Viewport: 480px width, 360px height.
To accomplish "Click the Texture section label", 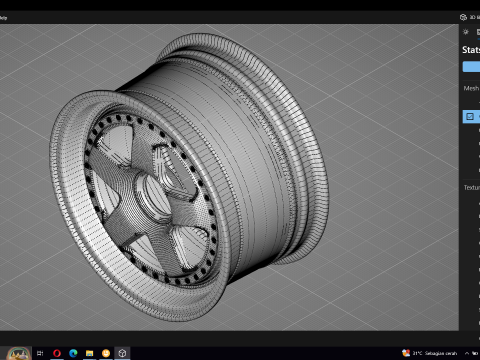I will (x=472, y=188).
